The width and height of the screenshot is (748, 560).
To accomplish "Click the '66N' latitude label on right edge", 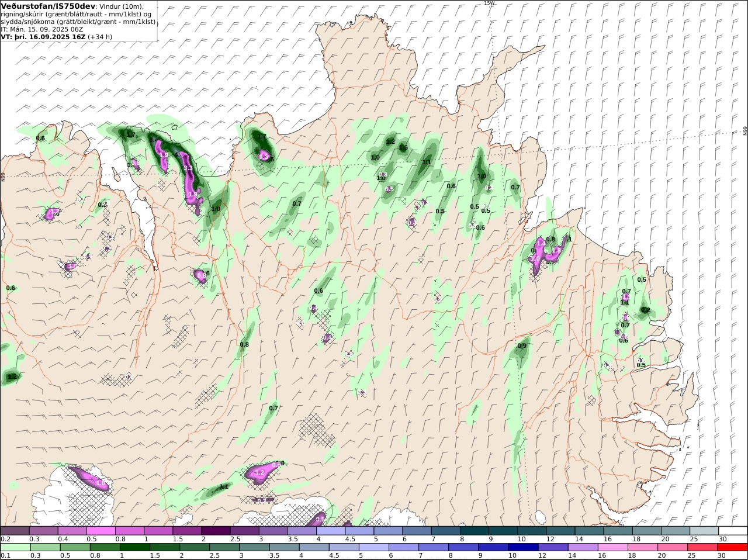I will pyautogui.click(x=745, y=131).
